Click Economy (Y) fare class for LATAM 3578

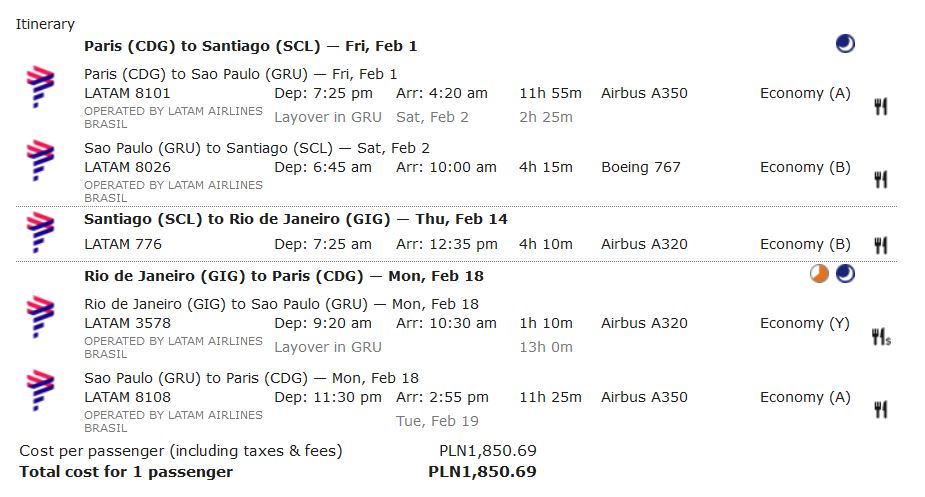[805, 323]
